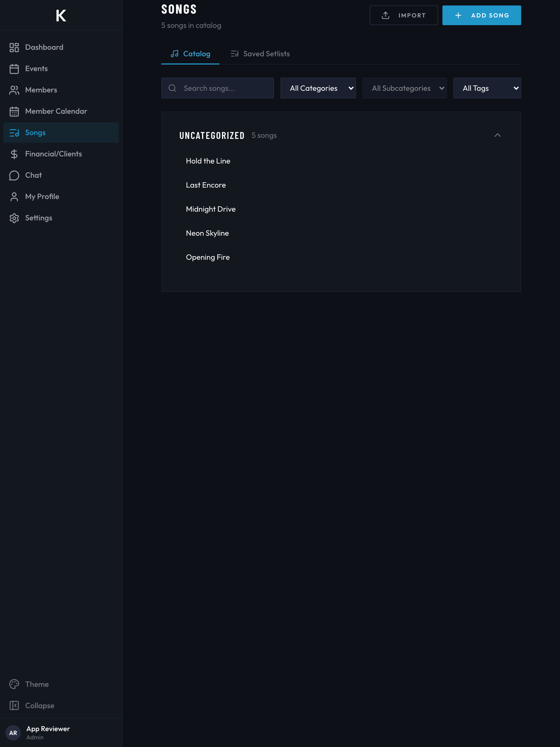This screenshot has width=560, height=747.
Task: Collapse the Uncategorized section chevron
Action: click(497, 135)
